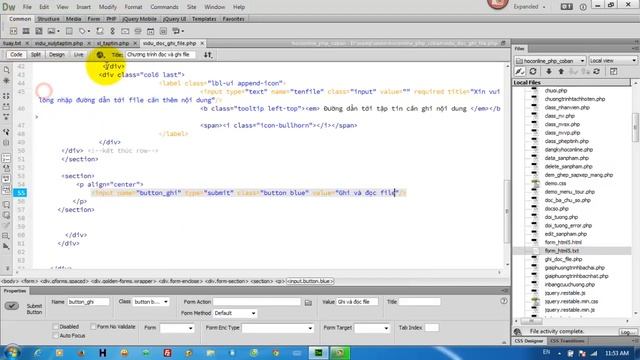The image size is (640, 360).
Task: Click the taskbar clock showing 11:53 AM
Action: point(617,353)
